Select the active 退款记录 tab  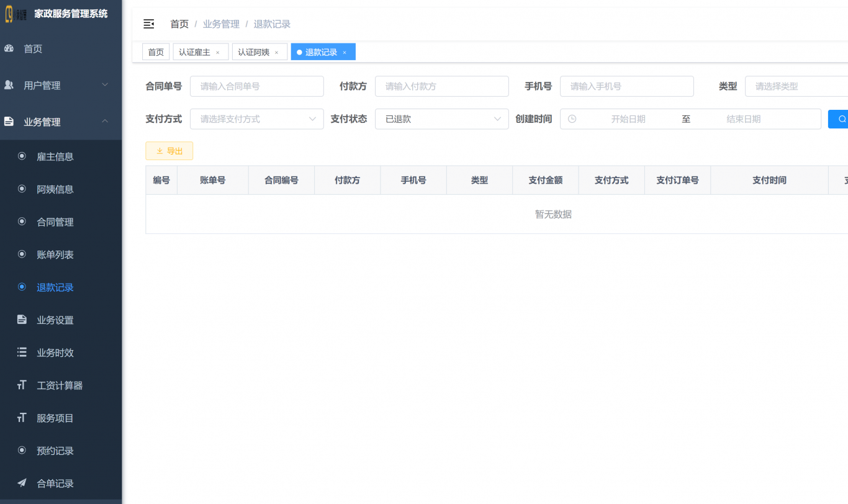(323, 52)
